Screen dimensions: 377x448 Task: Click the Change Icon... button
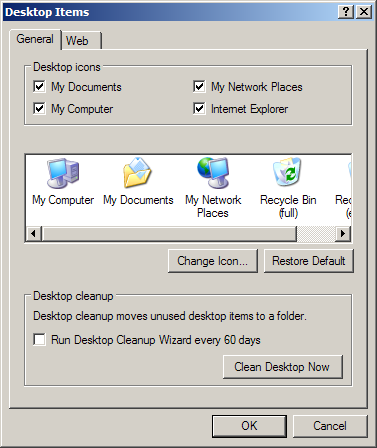coord(213,261)
